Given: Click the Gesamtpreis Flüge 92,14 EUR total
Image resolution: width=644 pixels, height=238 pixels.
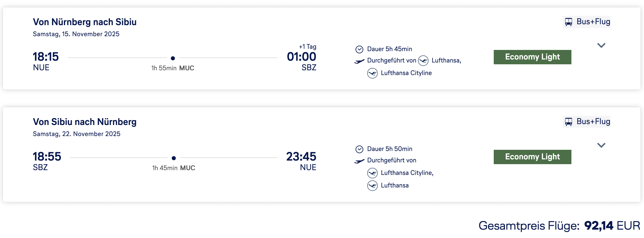Looking at the screenshot, I should (559, 226).
